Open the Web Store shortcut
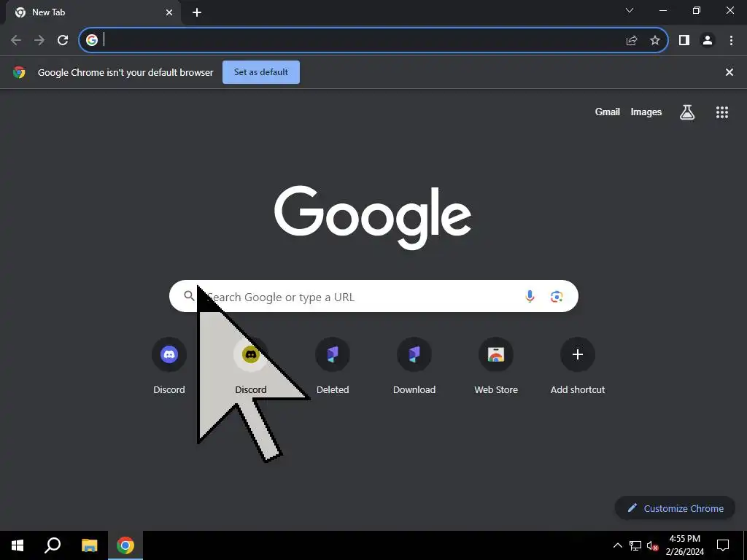 496,366
